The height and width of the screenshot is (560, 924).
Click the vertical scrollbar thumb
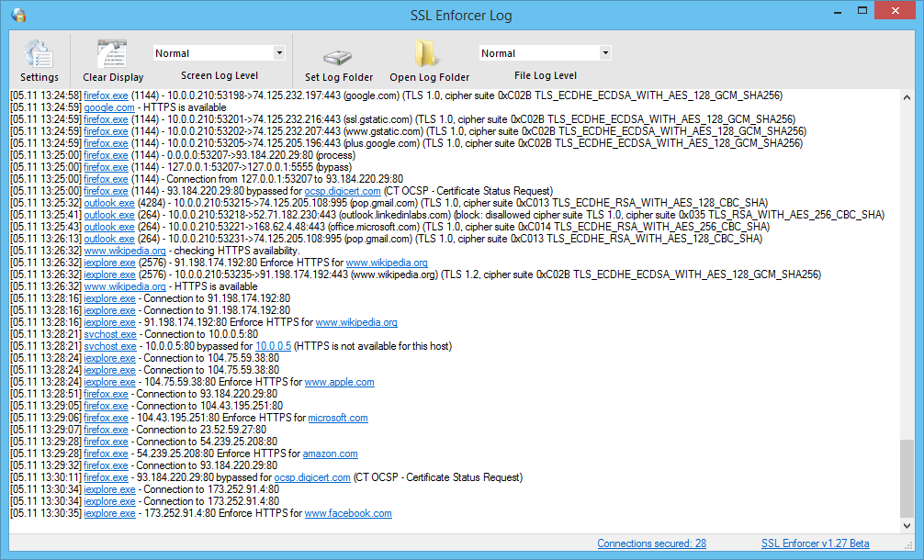pyautogui.click(x=907, y=478)
